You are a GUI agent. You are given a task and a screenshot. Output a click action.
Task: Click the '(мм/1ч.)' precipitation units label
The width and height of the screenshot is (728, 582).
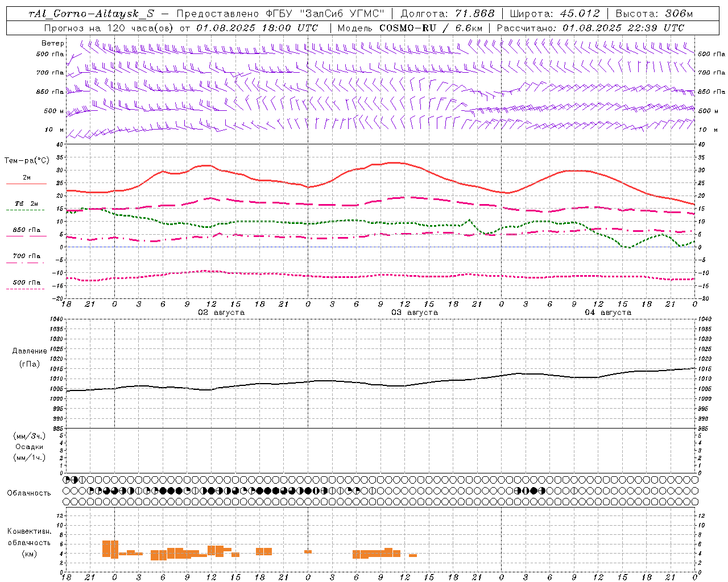(x=30, y=458)
